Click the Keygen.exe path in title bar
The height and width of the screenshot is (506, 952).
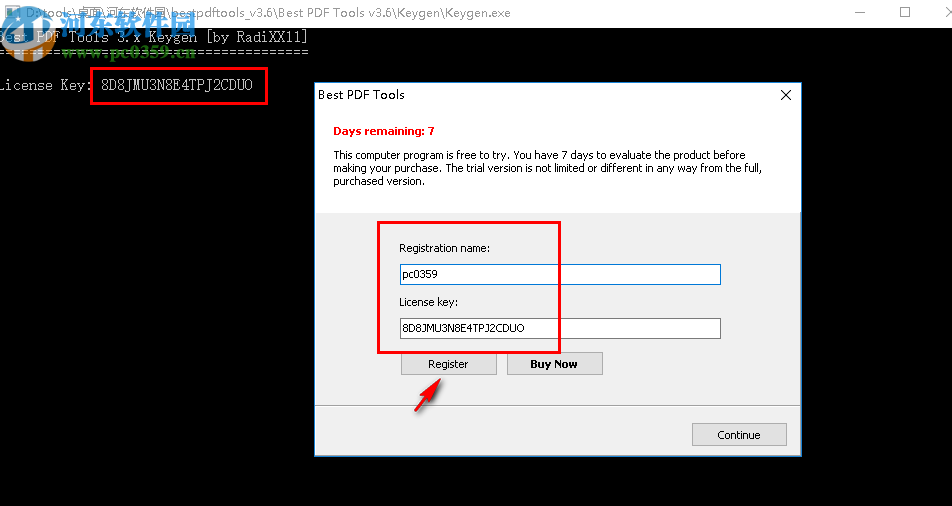click(268, 13)
